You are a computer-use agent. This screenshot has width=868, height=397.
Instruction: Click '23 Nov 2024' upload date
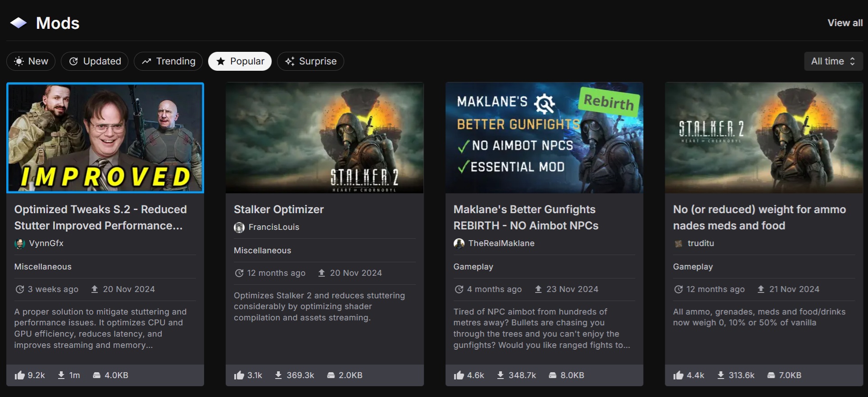[573, 289]
